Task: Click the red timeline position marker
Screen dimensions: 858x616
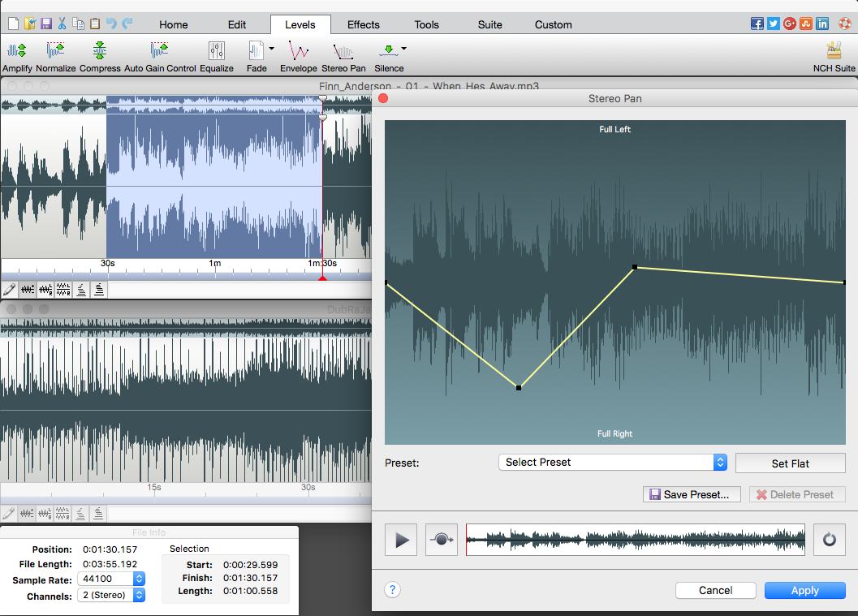Action: (x=322, y=276)
